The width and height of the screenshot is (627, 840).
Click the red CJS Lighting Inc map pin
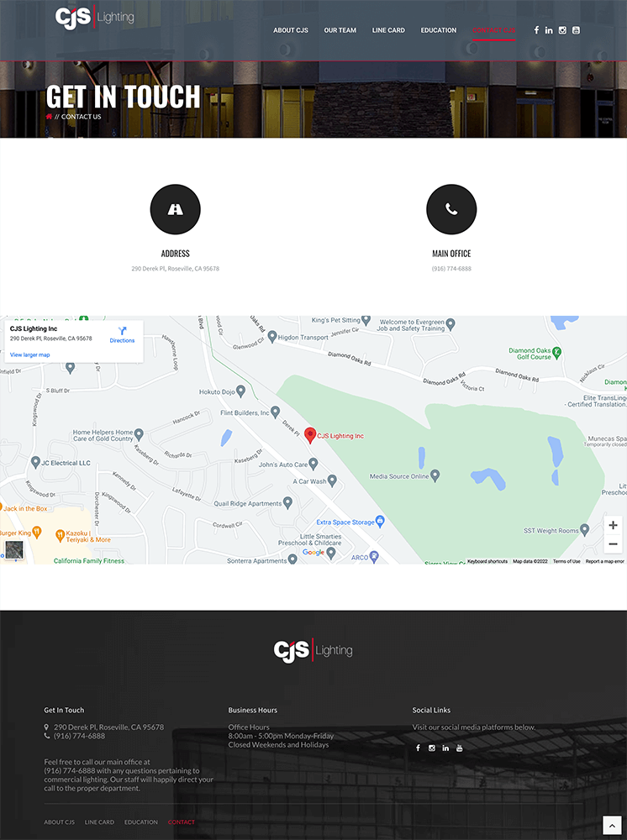pos(310,435)
